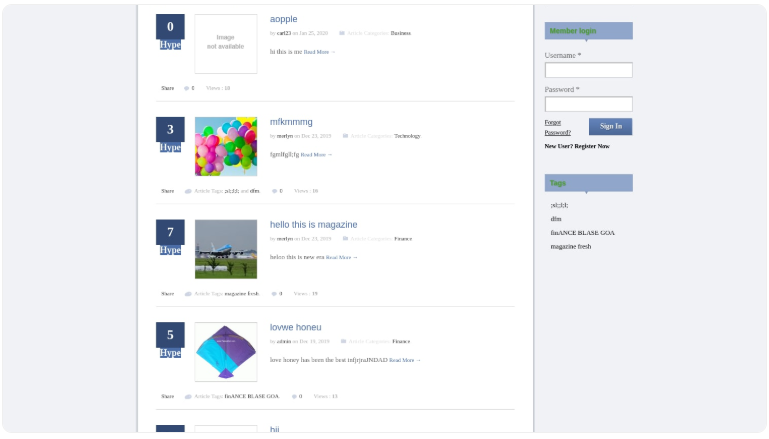
Task: Click the 'Member login' panel header
Action: point(589,31)
